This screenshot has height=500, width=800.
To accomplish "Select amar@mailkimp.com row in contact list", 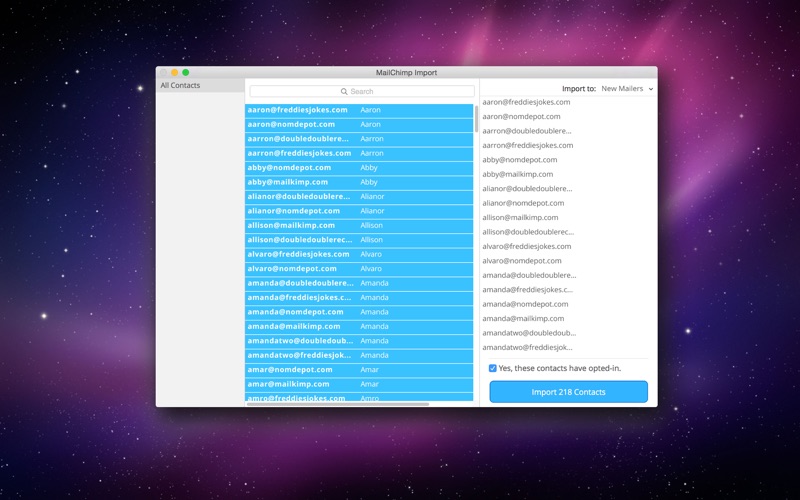I will (359, 384).
